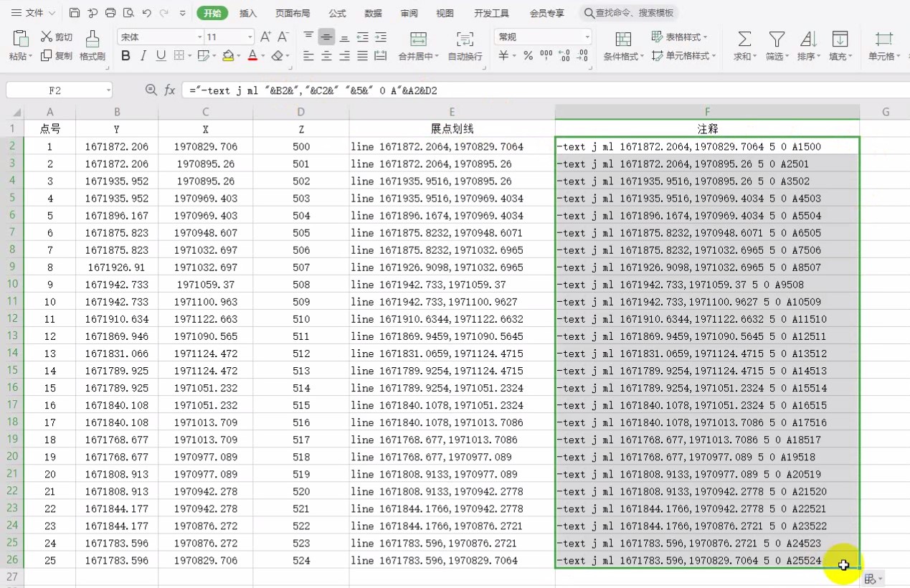Image resolution: width=910 pixels, height=588 pixels.
Task: Click the insert function fx icon
Action: (170, 90)
